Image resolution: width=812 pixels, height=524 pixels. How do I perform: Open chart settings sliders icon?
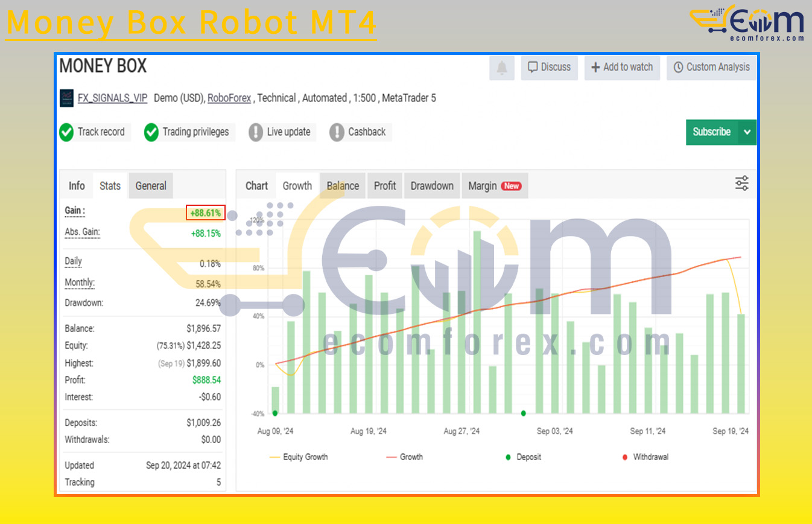742,184
